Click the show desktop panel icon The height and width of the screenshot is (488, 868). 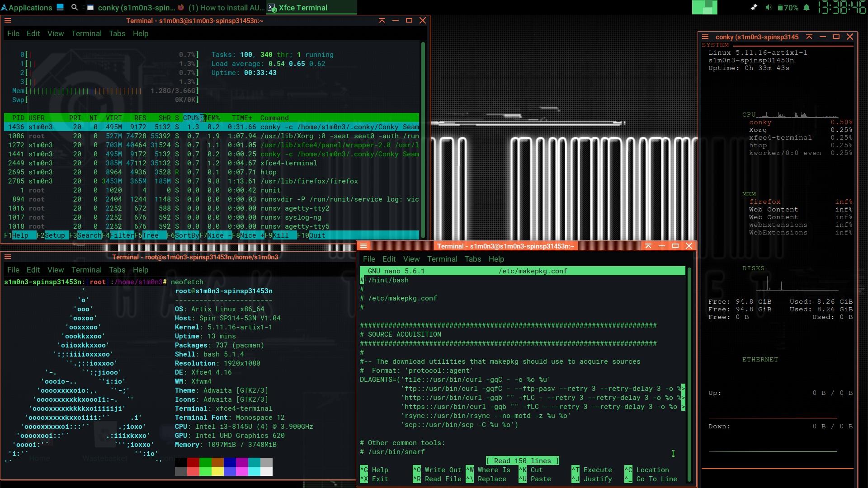(60, 8)
